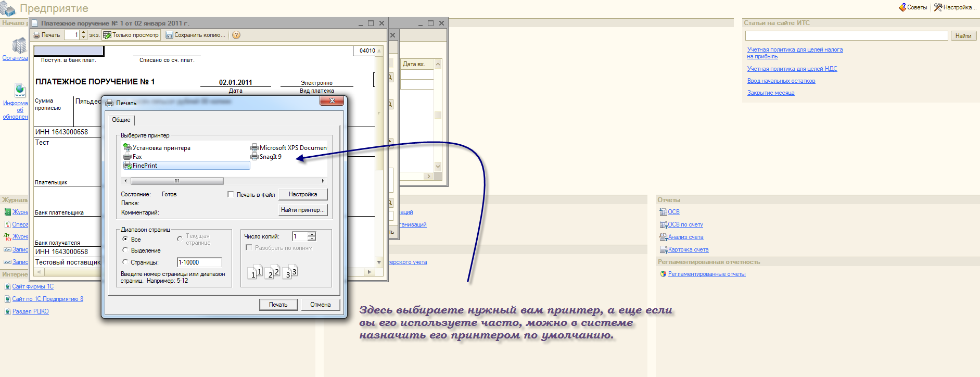Click Сохранить копию save icon
The image size is (980, 377).
(169, 35)
